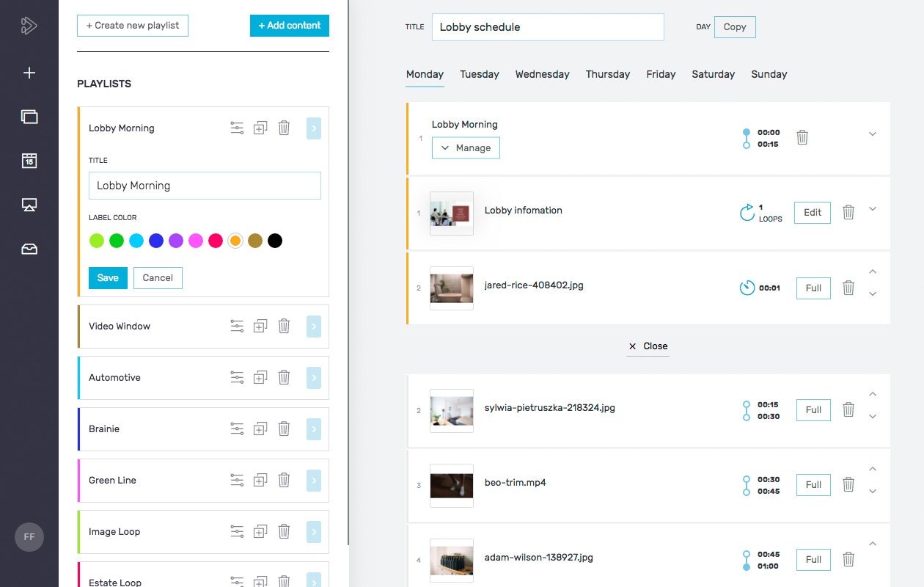Delete the Image Loop playlist
The height and width of the screenshot is (587, 924).
pyautogui.click(x=285, y=532)
